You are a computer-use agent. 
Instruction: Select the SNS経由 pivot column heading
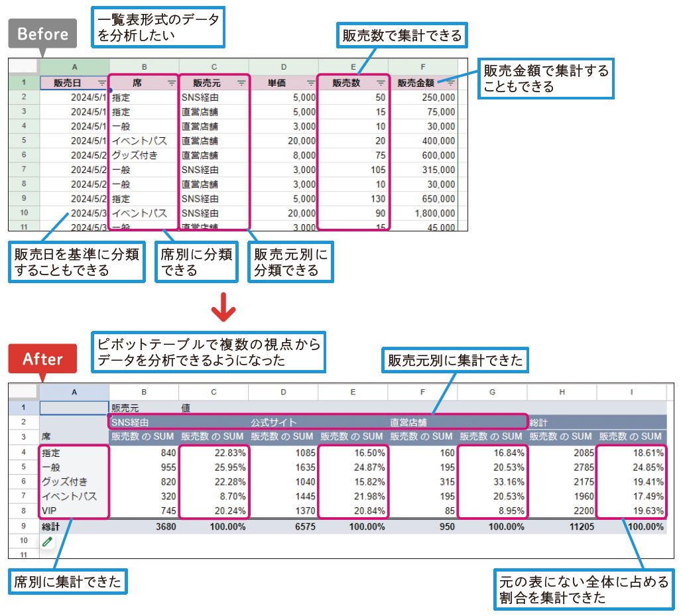coord(130,422)
